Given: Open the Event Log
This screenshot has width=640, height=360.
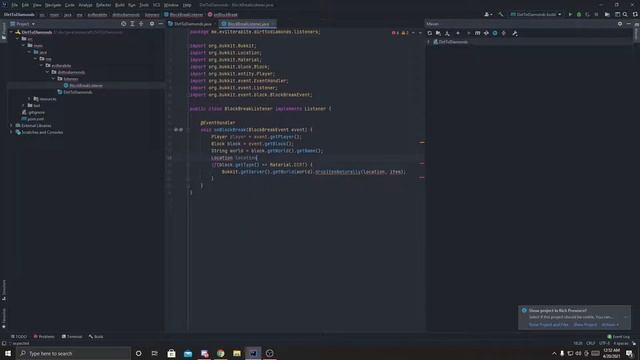Looking at the screenshot, I should coord(618,337).
